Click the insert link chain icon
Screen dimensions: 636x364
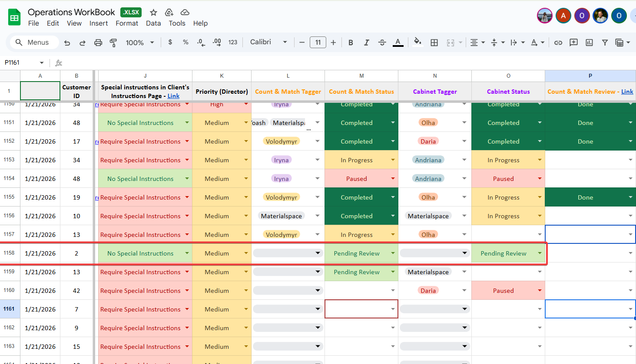click(558, 43)
